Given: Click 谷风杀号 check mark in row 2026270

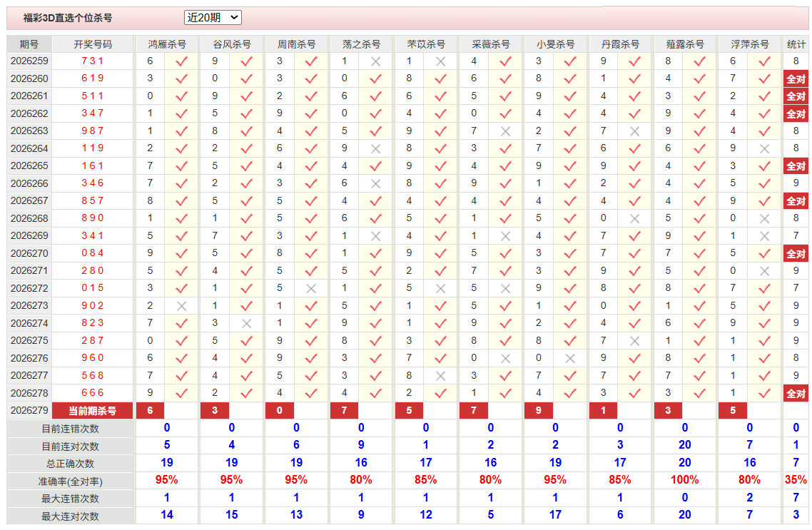Looking at the screenshot, I should click(x=246, y=254).
